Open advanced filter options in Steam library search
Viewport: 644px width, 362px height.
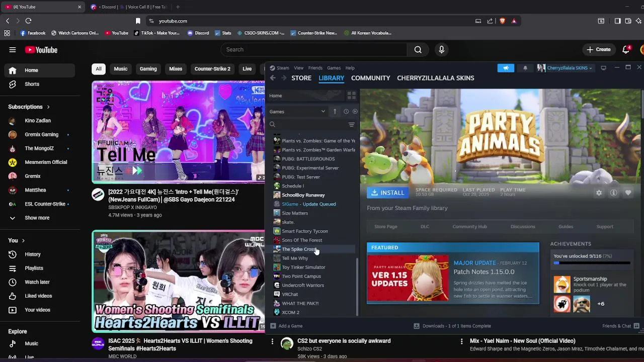pyautogui.click(x=351, y=125)
